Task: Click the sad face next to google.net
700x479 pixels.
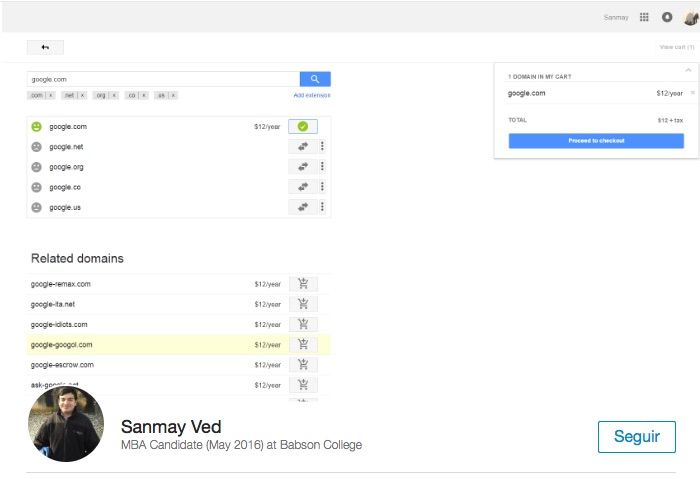Action: click(x=37, y=146)
